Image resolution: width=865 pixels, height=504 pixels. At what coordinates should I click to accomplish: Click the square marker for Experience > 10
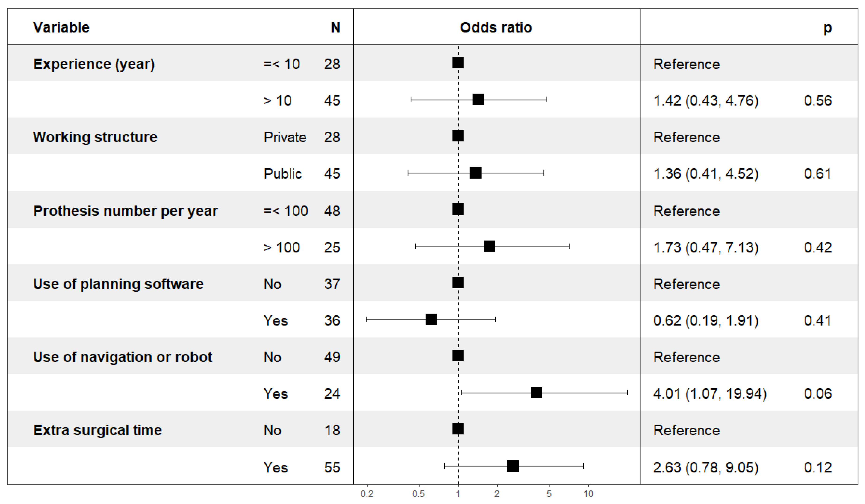point(478,100)
